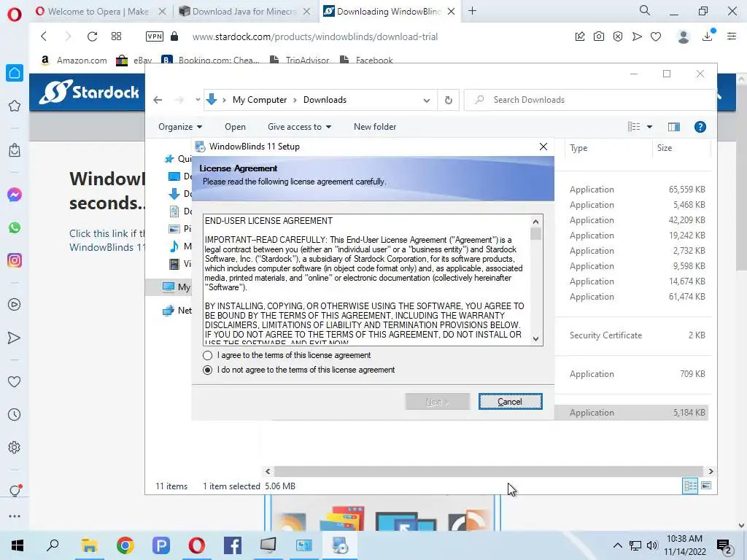Open Explorer help question mark icon
The height and width of the screenshot is (560, 747).
pos(700,127)
